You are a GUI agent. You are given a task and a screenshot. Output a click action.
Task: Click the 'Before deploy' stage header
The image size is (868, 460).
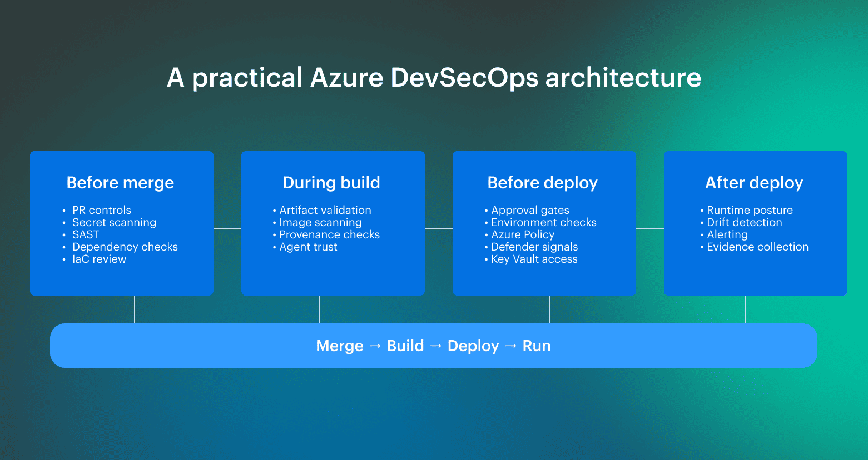543,182
